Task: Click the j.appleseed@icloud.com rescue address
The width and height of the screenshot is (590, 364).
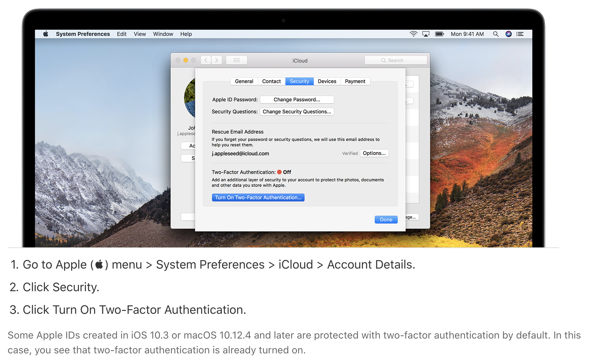Action: click(241, 153)
